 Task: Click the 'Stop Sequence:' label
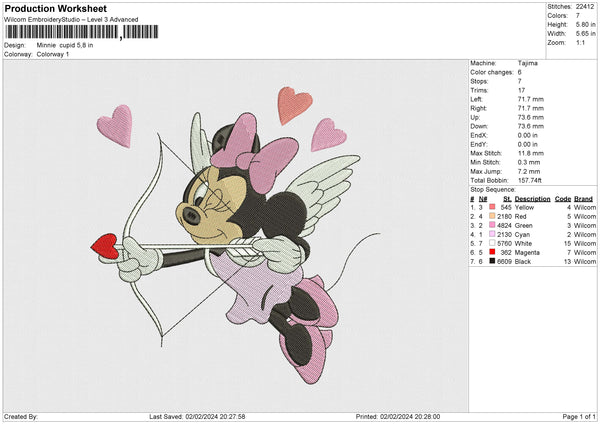click(x=493, y=189)
